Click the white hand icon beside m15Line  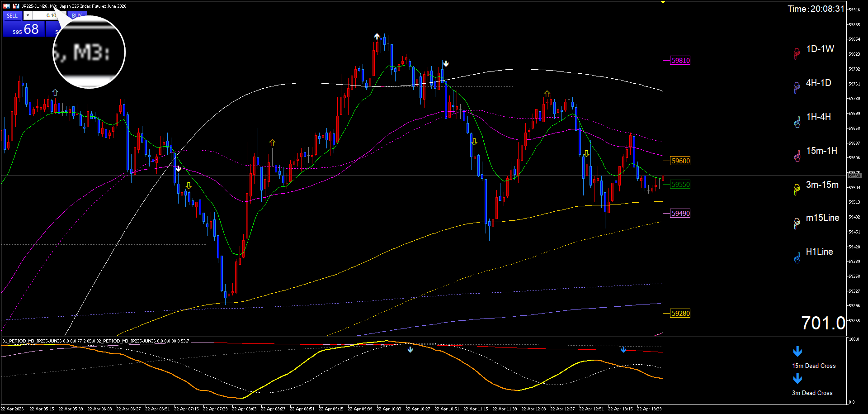[797, 223]
